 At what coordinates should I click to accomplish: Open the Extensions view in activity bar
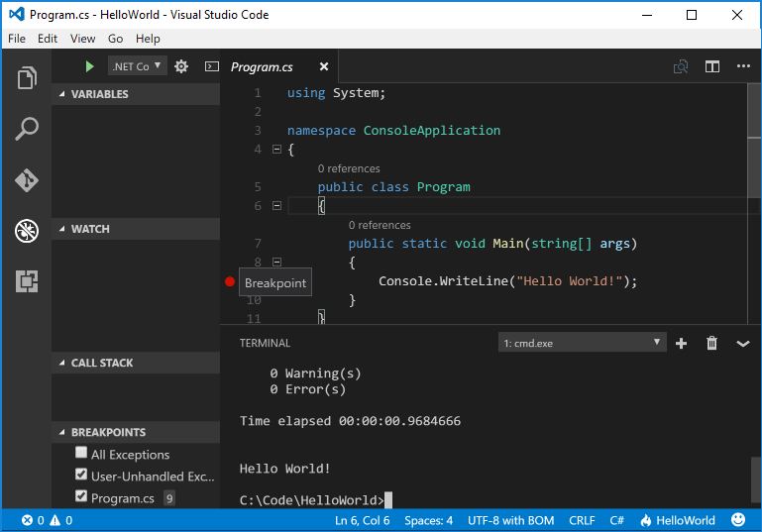[27, 281]
